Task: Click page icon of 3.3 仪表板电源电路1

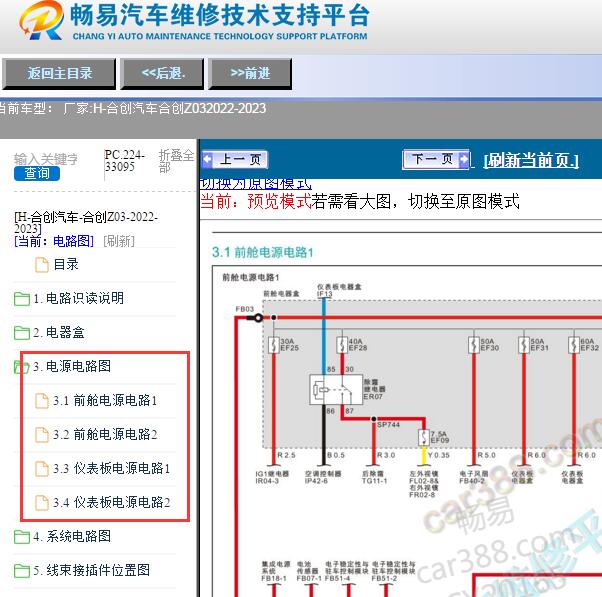Action: click(x=41, y=469)
